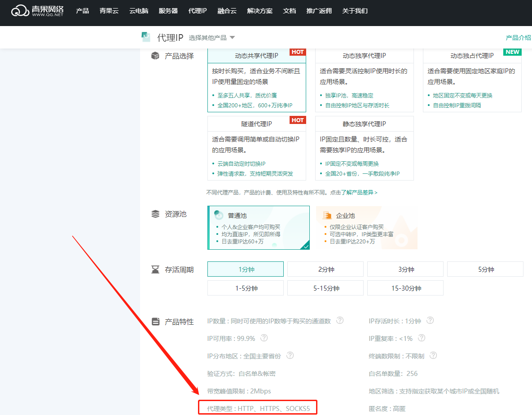Click help icon beside IP重复率 <1%
This screenshot has height=415, width=532.
click(x=422, y=338)
